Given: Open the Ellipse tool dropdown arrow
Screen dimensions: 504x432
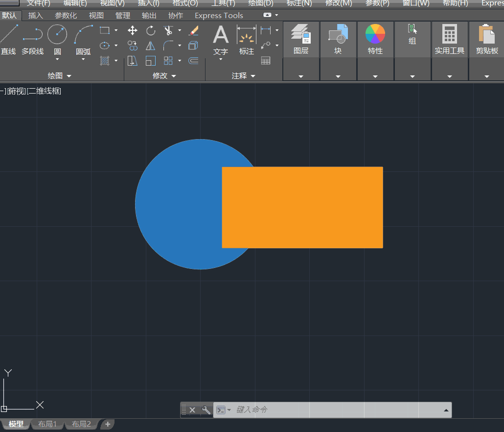Looking at the screenshot, I should pyautogui.click(x=116, y=46).
